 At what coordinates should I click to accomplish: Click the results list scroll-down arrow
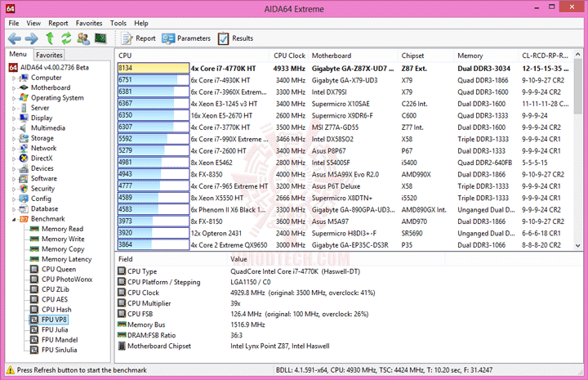point(578,246)
